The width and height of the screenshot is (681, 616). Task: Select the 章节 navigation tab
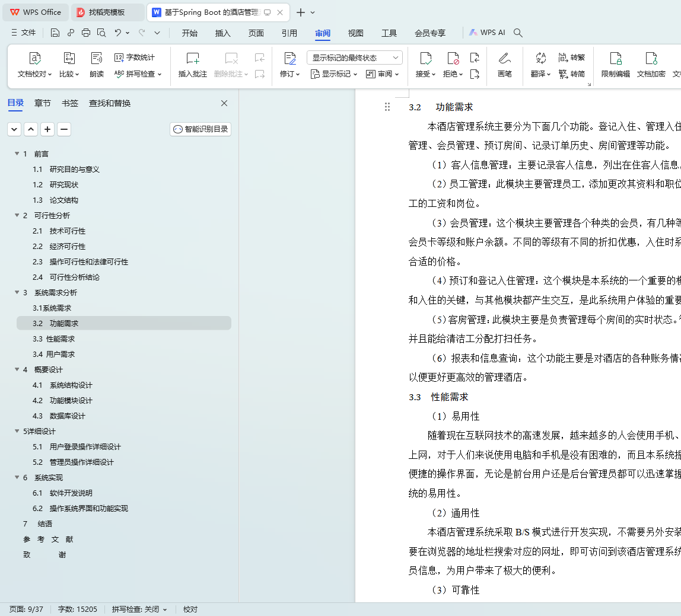[x=43, y=103]
